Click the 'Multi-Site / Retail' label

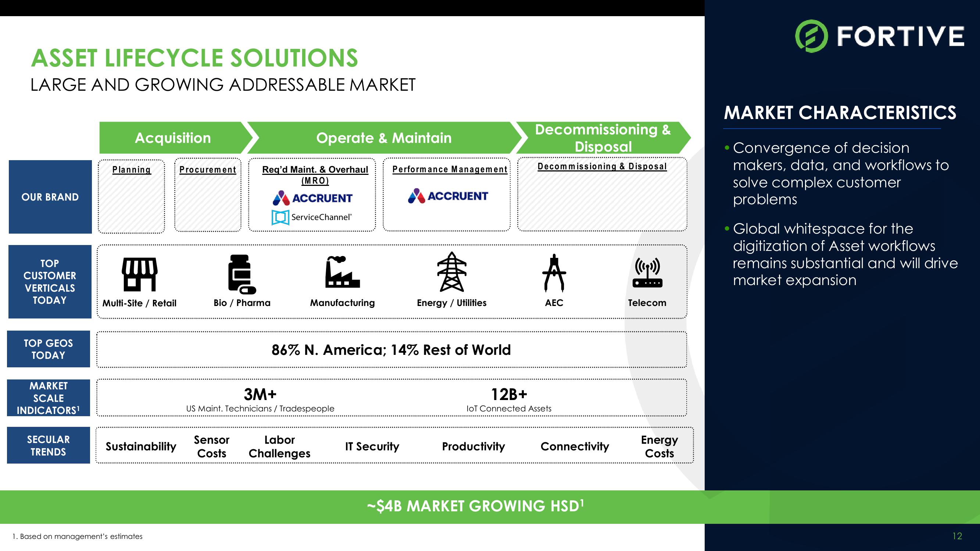pyautogui.click(x=139, y=303)
